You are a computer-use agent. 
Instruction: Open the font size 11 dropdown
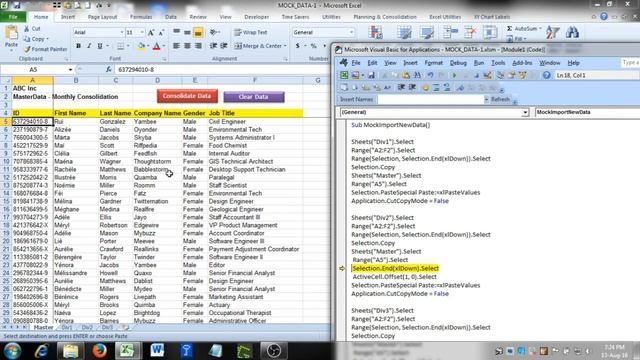(142, 32)
